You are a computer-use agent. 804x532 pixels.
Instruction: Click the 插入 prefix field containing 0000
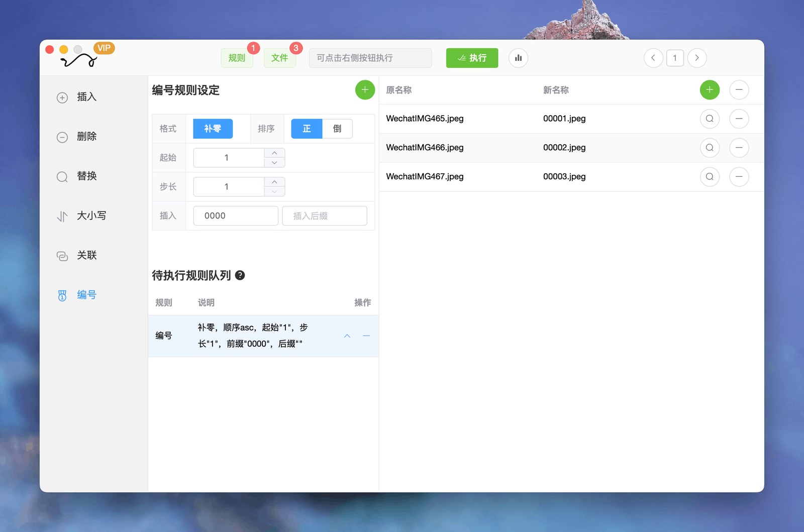(x=236, y=216)
